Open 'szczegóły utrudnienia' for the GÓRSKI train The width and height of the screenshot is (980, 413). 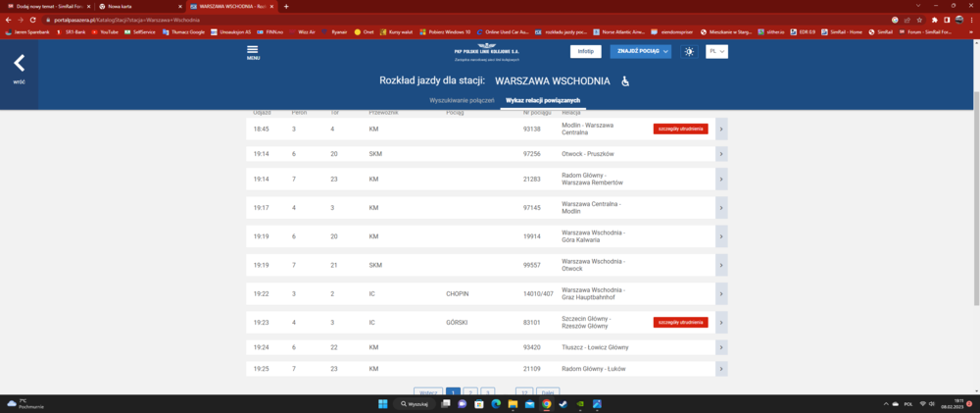(x=680, y=322)
